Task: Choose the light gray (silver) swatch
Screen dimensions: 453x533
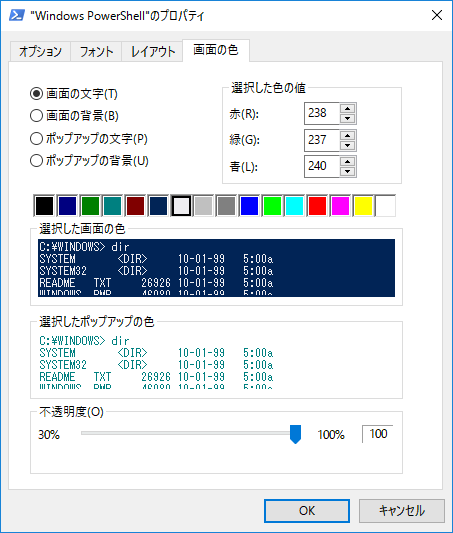Action: pyautogui.click(x=204, y=206)
